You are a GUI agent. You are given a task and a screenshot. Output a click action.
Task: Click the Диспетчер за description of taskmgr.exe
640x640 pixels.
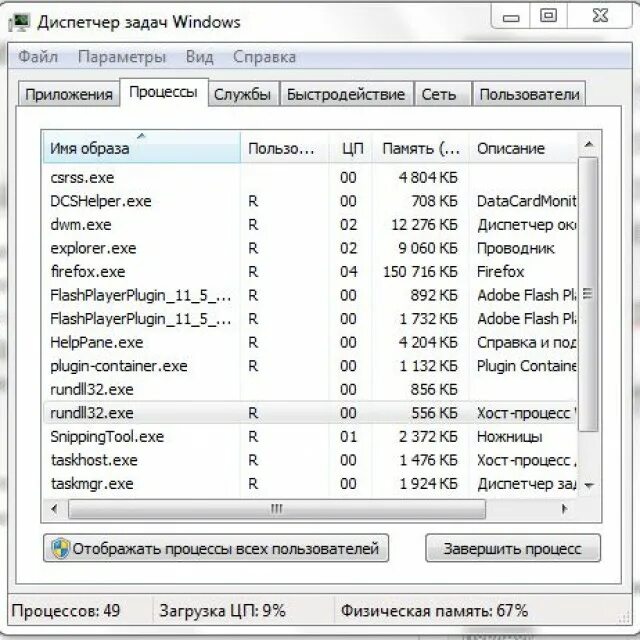coord(527,484)
